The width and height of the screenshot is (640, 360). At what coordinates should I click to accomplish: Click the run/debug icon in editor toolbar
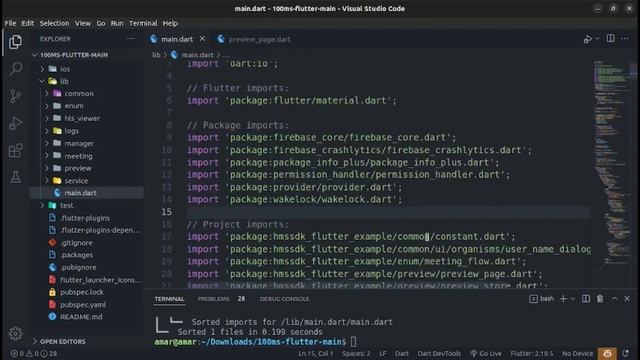point(587,39)
